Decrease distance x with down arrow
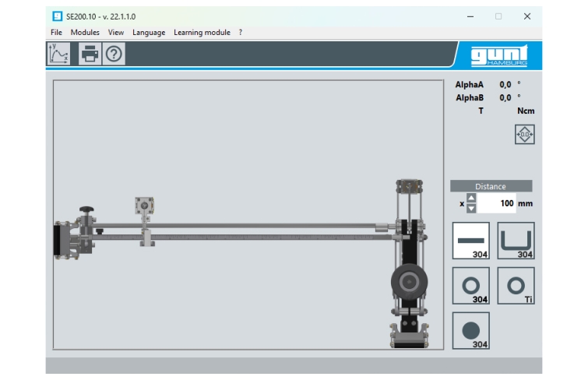Image resolution: width=588 pixels, height=380 pixels. pyautogui.click(x=471, y=208)
